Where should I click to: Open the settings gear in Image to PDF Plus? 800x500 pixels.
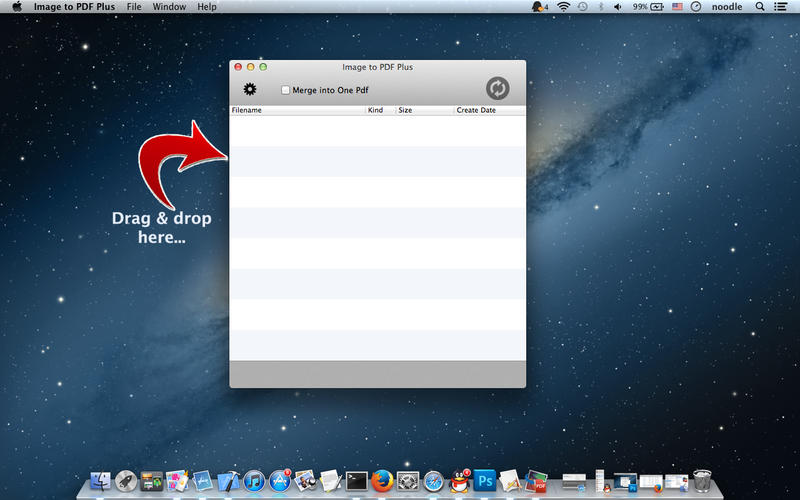(249, 89)
